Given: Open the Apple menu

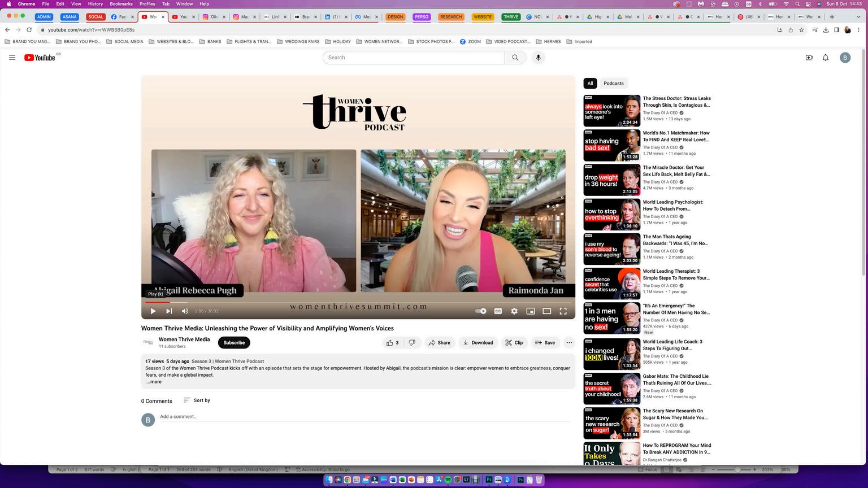Looking at the screenshot, I should (8, 4).
